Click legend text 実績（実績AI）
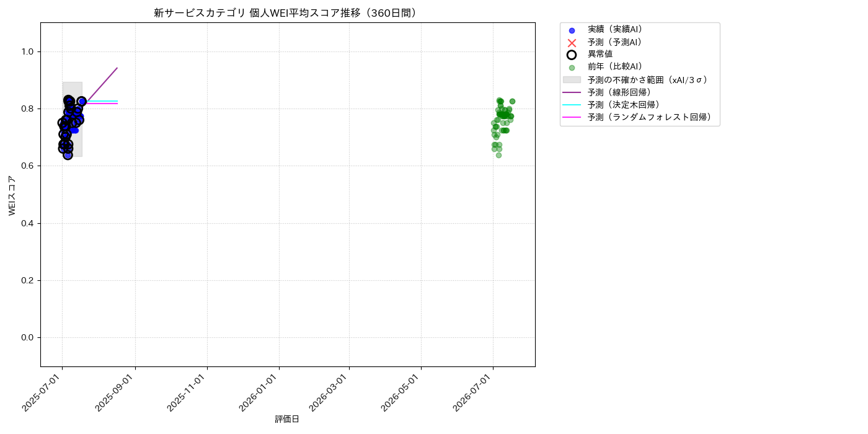 (x=617, y=30)
